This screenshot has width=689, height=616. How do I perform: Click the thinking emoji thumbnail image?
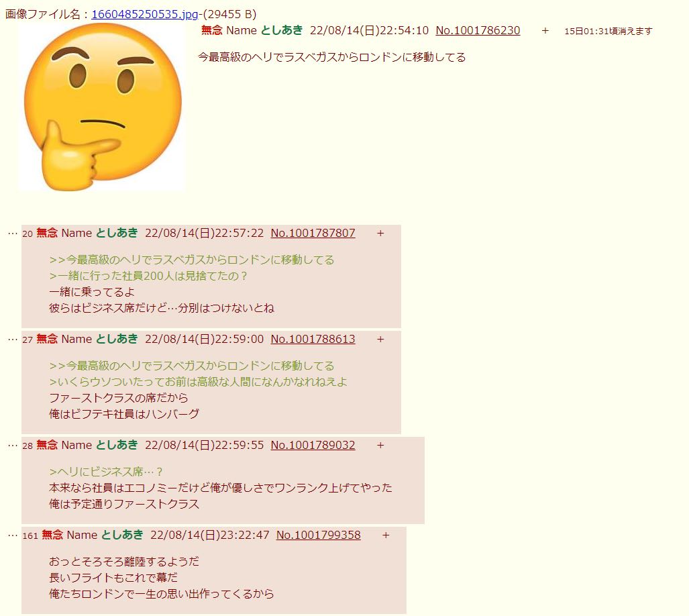[102, 107]
